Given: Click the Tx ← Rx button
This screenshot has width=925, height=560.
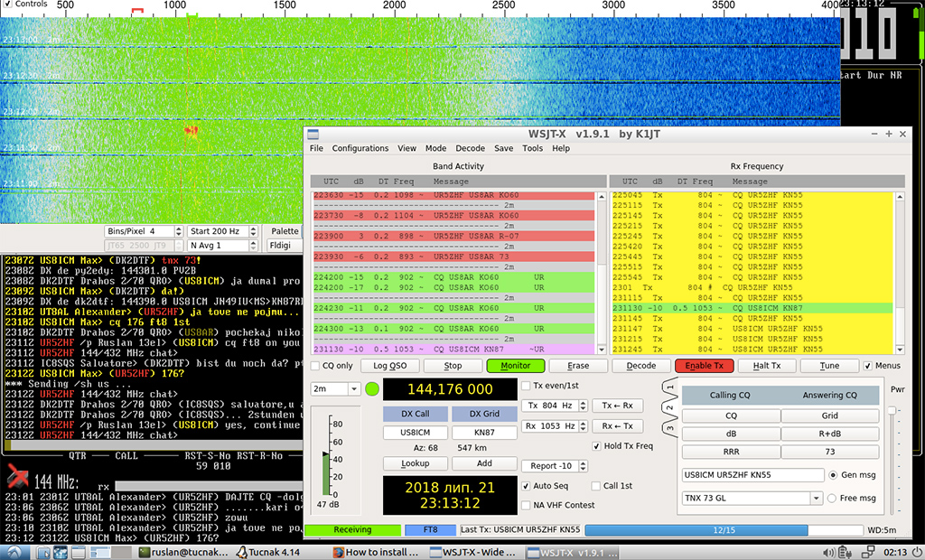Looking at the screenshot, I should click(x=617, y=406).
